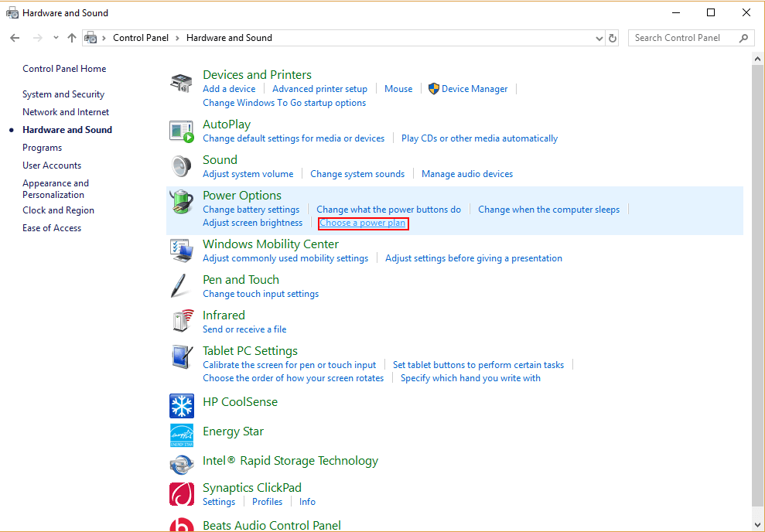
Task: Open Change Windows To Go startup options
Action: tap(284, 103)
